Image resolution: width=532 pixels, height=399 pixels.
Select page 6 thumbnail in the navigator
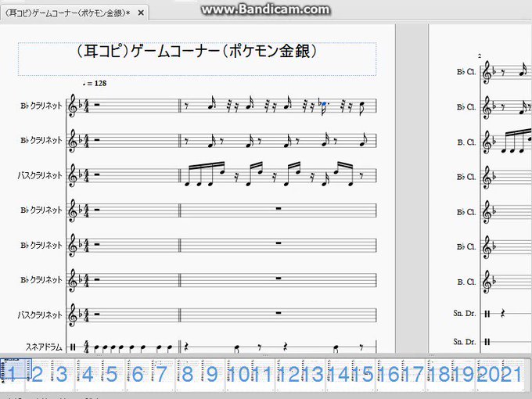[138, 375]
